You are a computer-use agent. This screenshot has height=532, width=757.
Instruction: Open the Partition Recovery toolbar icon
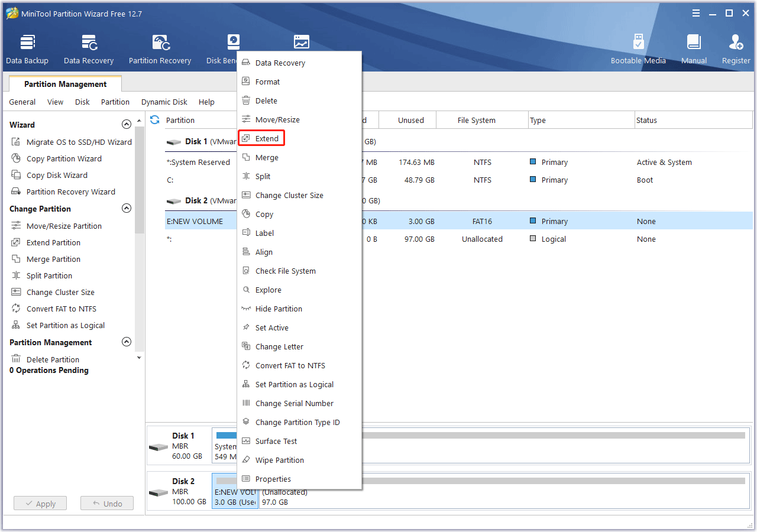click(160, 43)
